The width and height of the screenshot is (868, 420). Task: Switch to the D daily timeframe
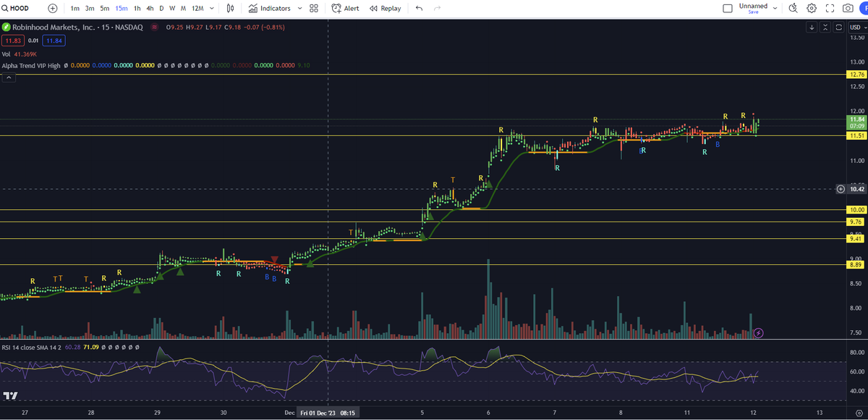point(161,8)
